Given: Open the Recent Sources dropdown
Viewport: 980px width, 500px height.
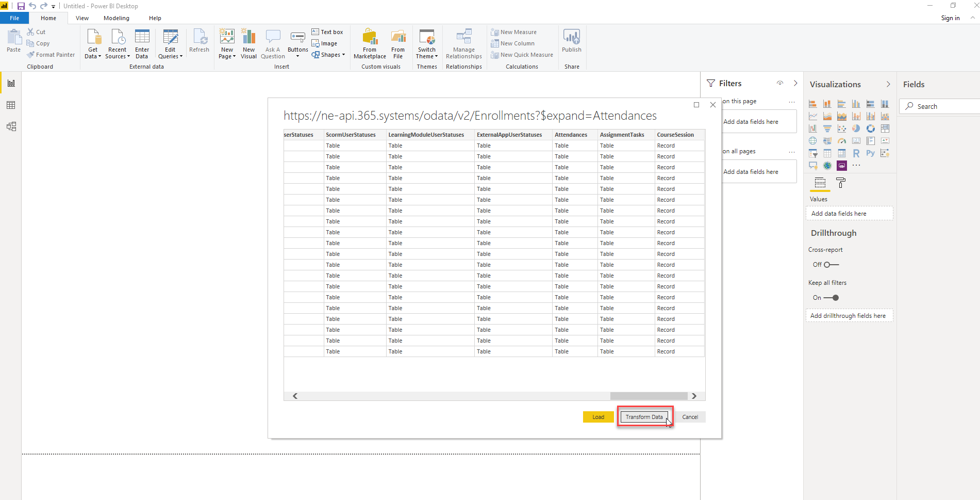Looking at the screenshot, I should pyautogui.click(x=118, y=44).
